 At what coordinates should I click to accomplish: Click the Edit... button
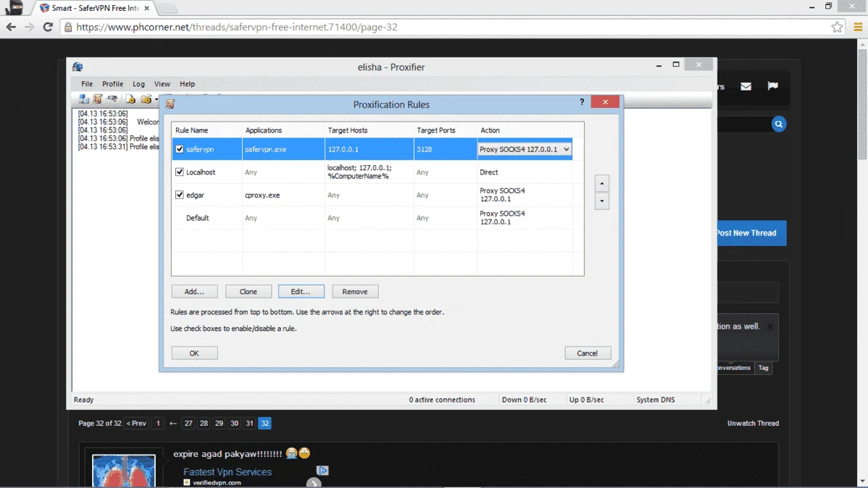(301, 292)
